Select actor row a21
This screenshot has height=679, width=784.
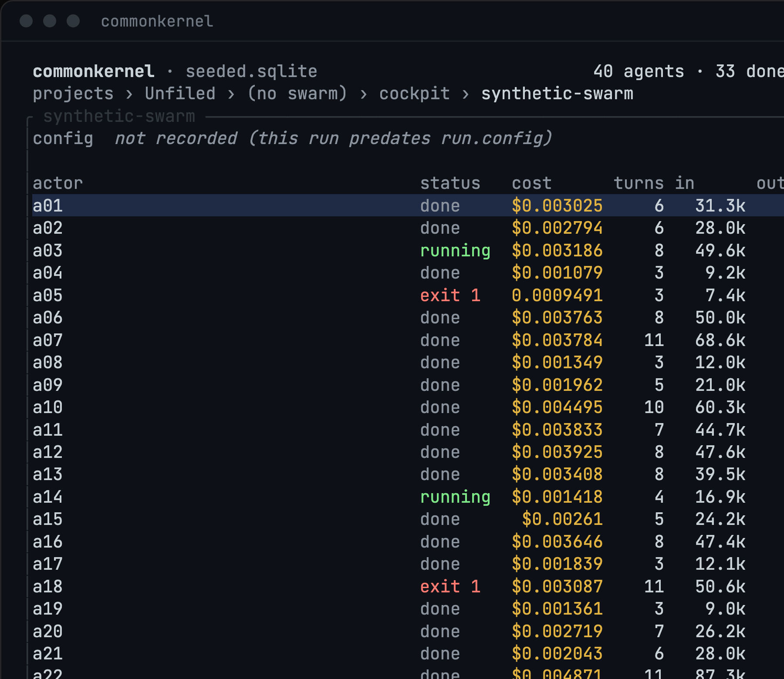coord(408,654)
